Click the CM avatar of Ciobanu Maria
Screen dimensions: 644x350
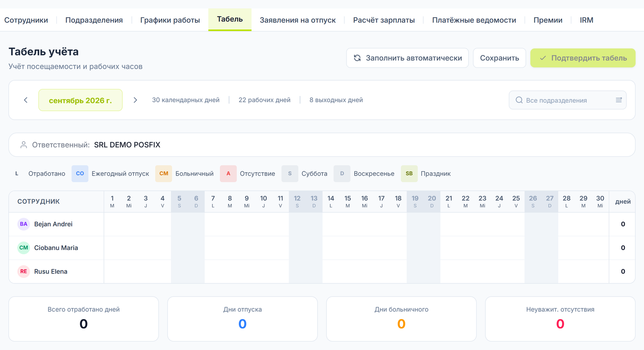[x=24, y=248]
